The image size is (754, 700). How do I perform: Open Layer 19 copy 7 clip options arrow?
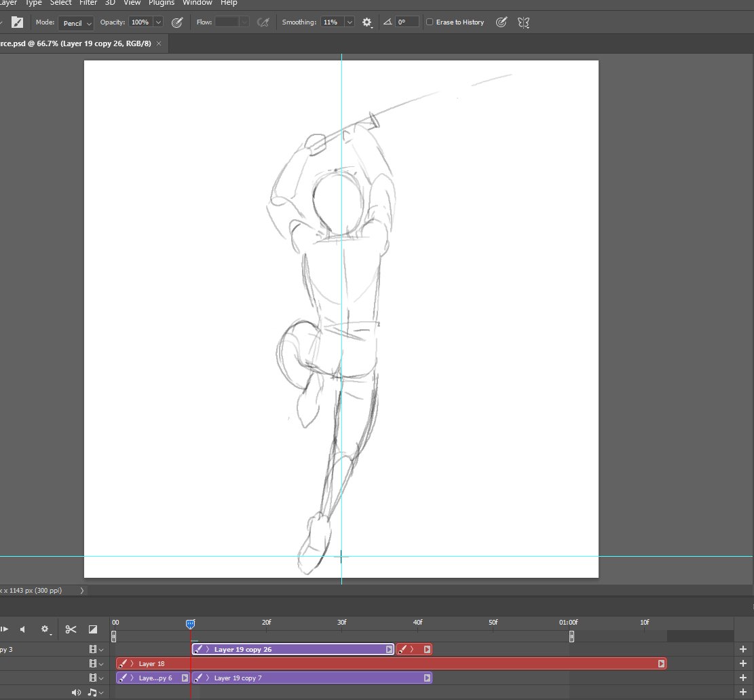[x=427, y=678]
